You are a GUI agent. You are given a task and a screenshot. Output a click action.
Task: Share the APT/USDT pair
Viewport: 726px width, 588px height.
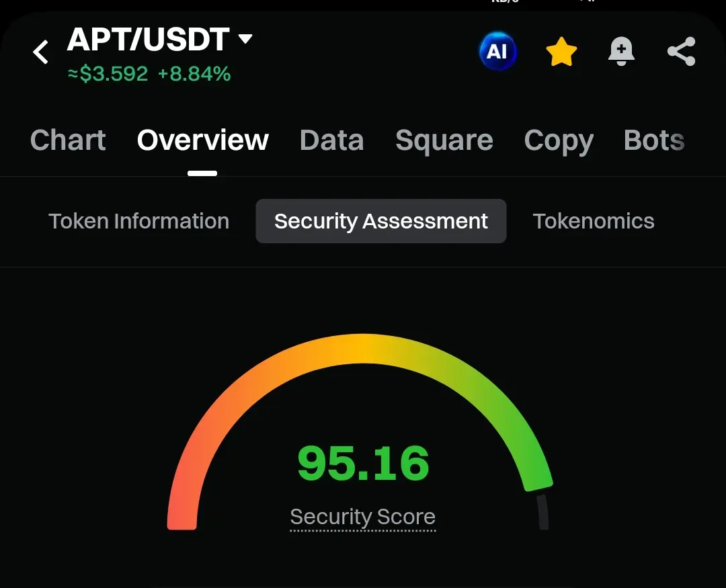pyautogui.click(x=681, y=51)
